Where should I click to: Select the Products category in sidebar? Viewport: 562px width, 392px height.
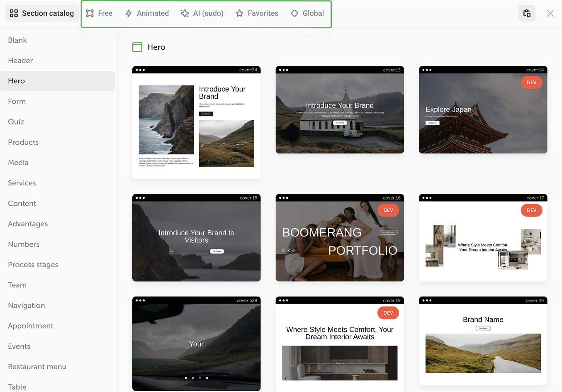point(23,142)
